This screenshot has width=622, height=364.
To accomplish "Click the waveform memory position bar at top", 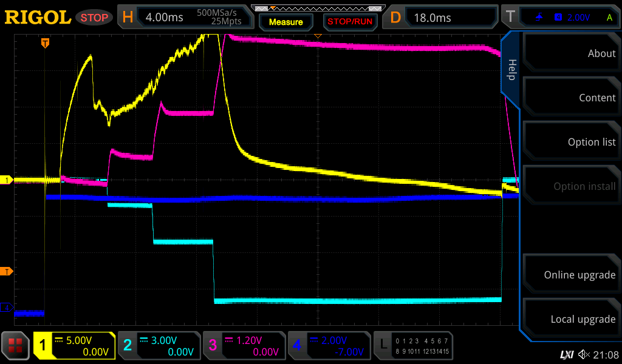I will click(318, 8).
